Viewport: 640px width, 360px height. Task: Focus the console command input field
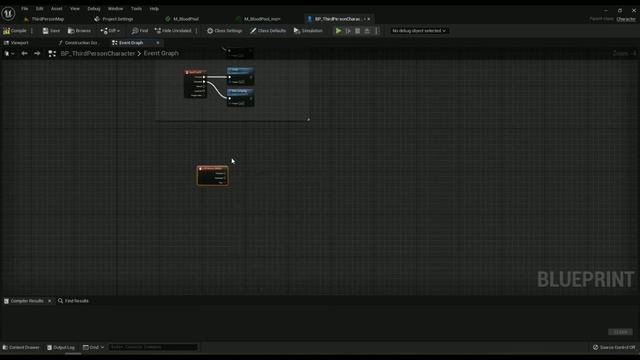tap(153, 347)
